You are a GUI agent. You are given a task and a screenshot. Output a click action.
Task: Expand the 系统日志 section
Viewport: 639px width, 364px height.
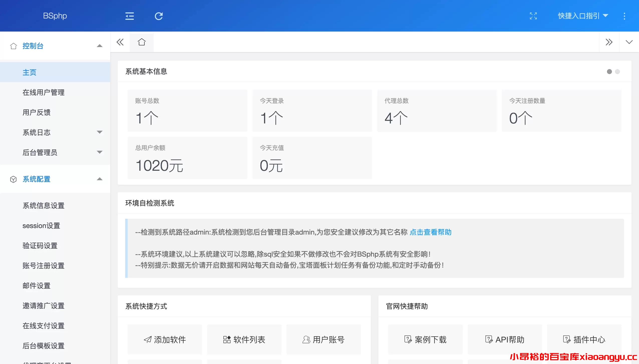pyautogui.click(x=100, y=132)
